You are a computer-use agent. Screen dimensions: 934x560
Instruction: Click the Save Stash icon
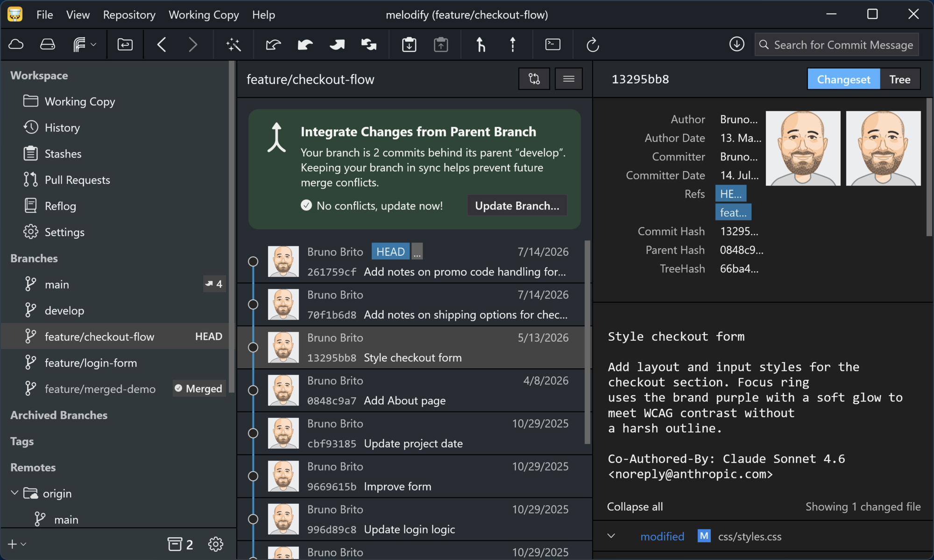tap(409, 44)
